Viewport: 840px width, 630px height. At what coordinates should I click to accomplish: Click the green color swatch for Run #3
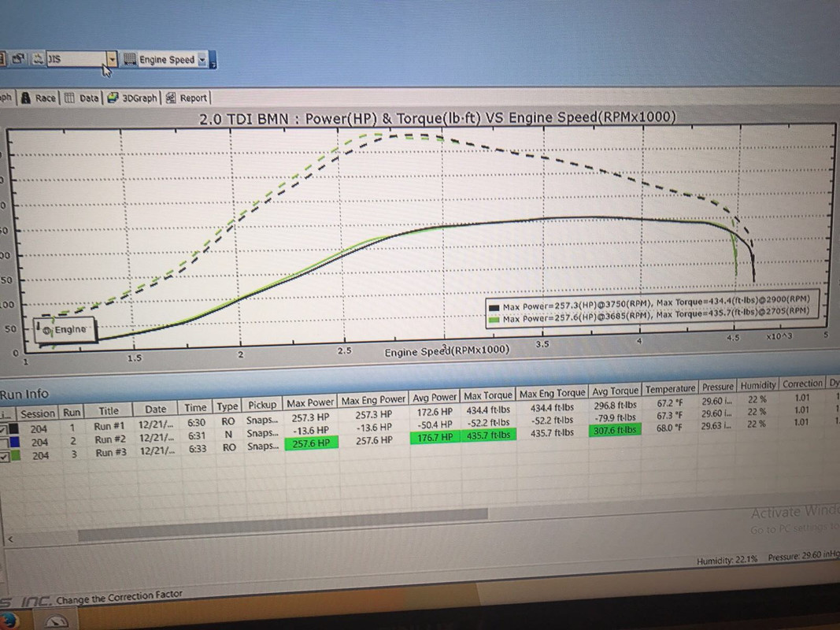pos(15,456)
